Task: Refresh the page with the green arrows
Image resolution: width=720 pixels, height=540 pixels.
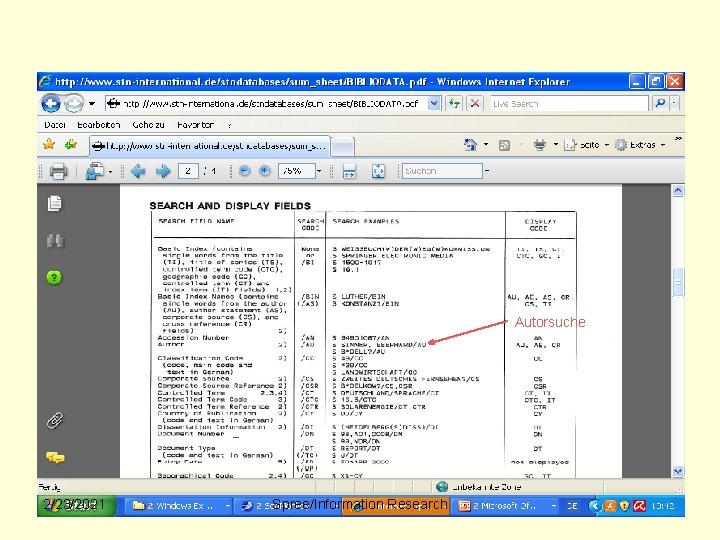Action: pos(454,104)
